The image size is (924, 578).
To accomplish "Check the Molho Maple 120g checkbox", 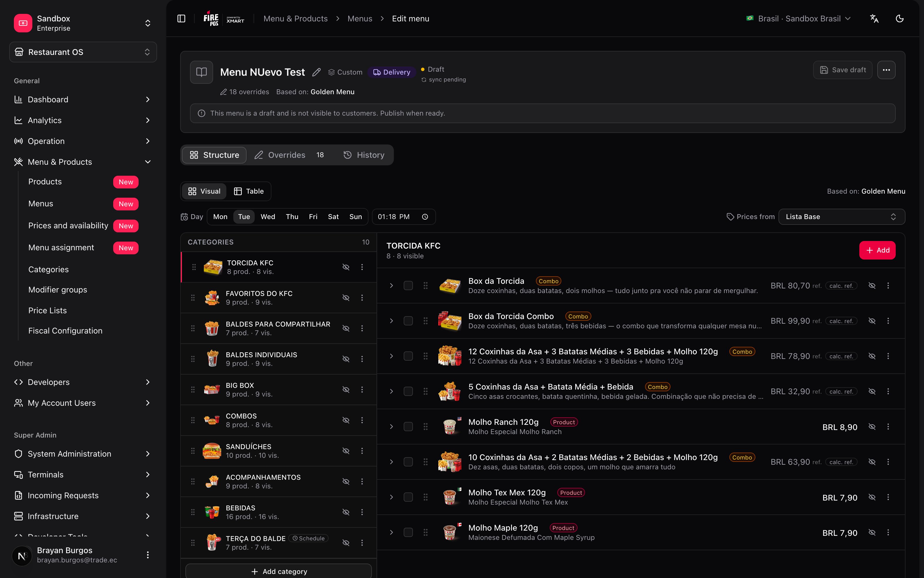I will [408, 532].
